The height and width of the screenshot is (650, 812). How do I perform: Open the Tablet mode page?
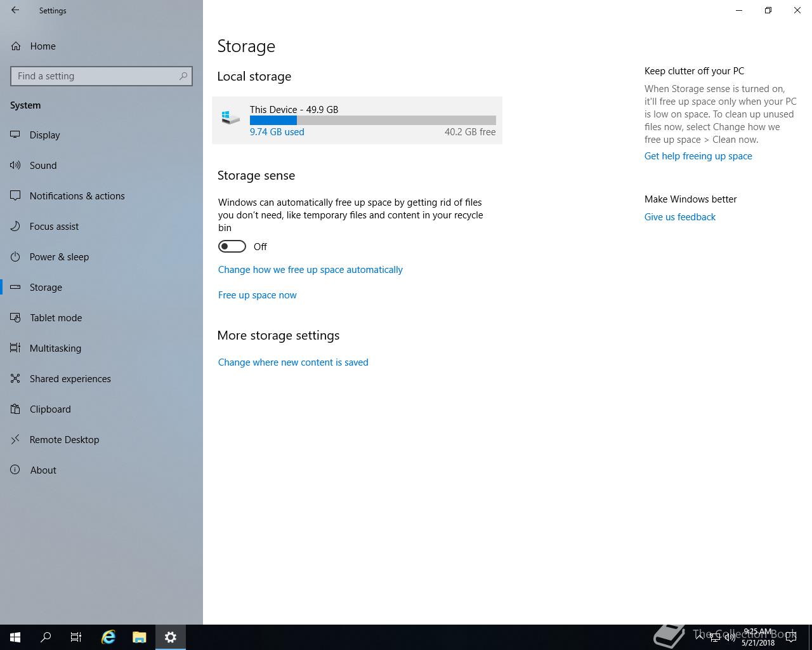coord(101,317)
